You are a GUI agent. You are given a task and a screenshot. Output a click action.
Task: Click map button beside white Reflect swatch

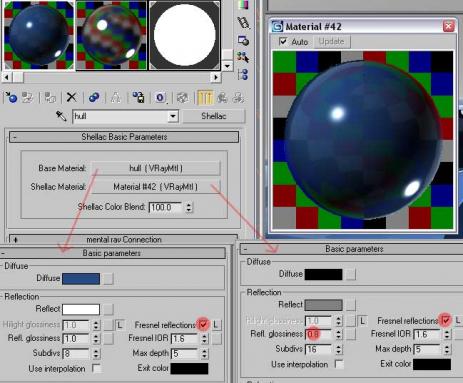[108, 309]
